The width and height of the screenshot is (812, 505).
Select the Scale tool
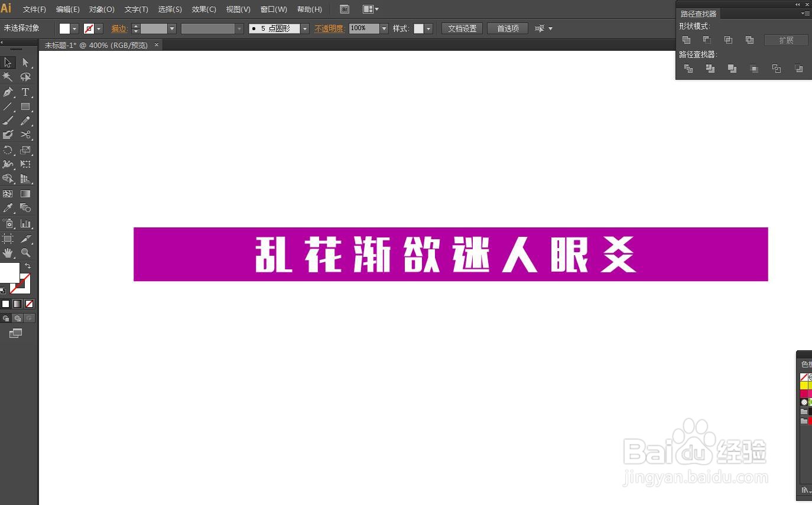(25, 150)
